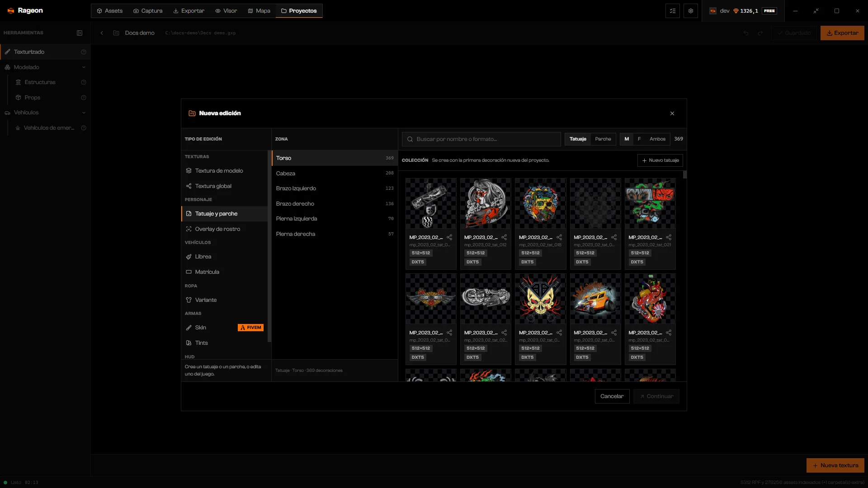Click the Nuevo tatuaje button

[x=660, y=160]
